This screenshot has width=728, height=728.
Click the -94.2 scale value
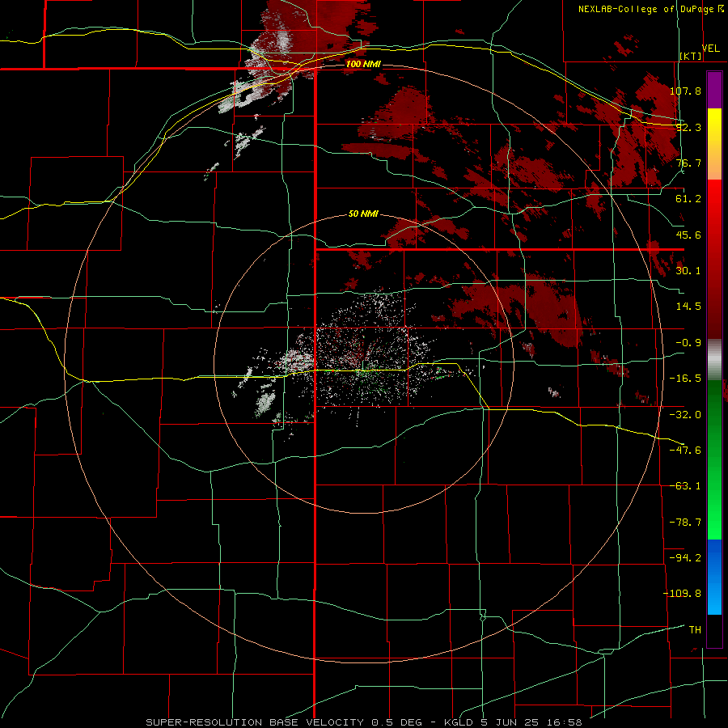(x=685, y=557)
